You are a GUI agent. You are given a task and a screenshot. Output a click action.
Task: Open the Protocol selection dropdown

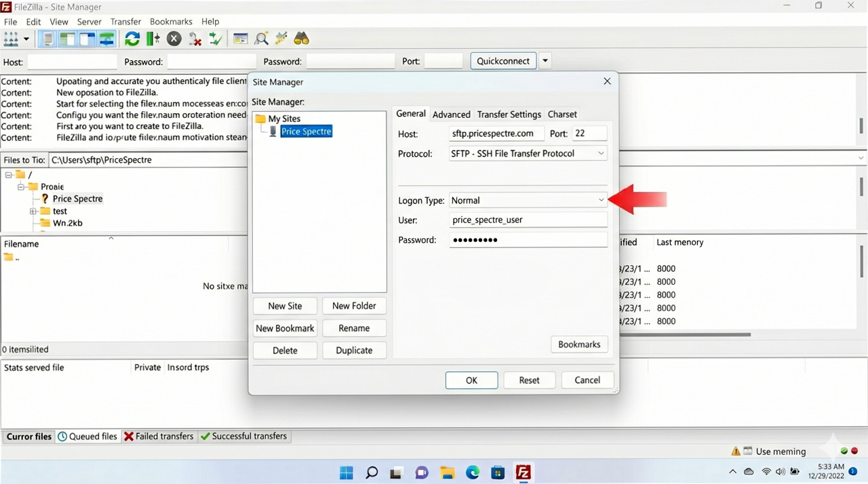[x=600, y=153]
